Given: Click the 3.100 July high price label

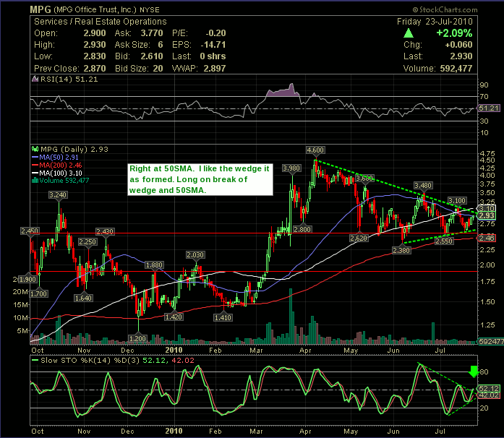Looking at the screenshot, I should click(x=457, y=201).
